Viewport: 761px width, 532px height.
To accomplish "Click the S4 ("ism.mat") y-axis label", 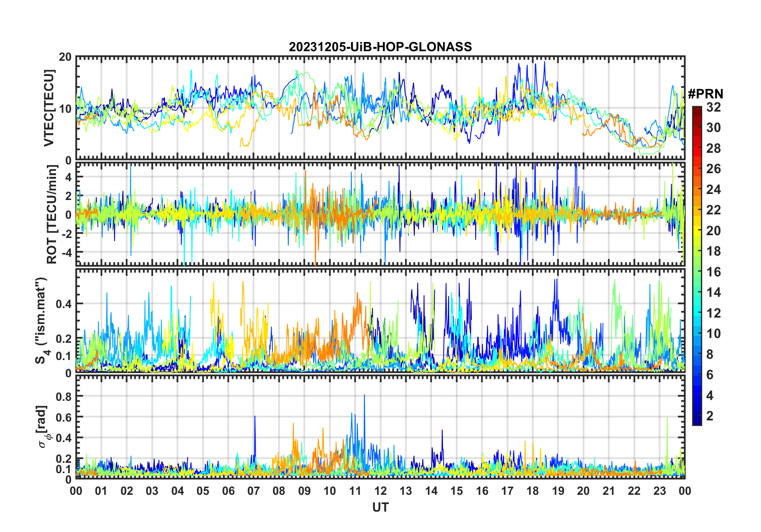I will coord(42,320).
